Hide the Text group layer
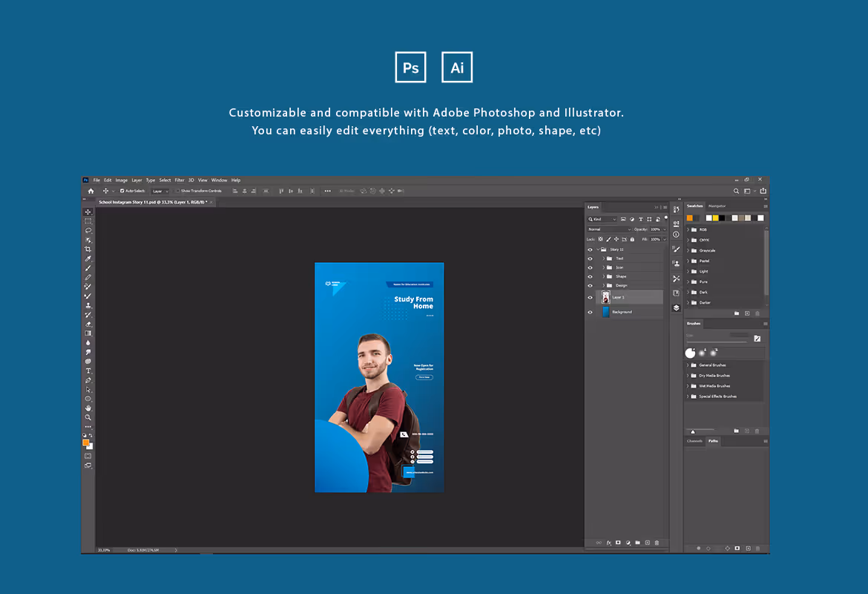868x594 pixels. 590,259
